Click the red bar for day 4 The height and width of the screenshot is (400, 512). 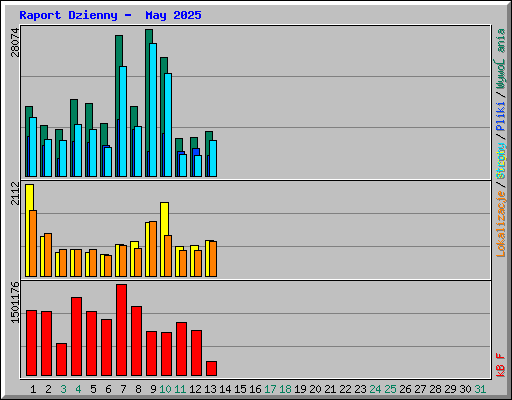76,337
